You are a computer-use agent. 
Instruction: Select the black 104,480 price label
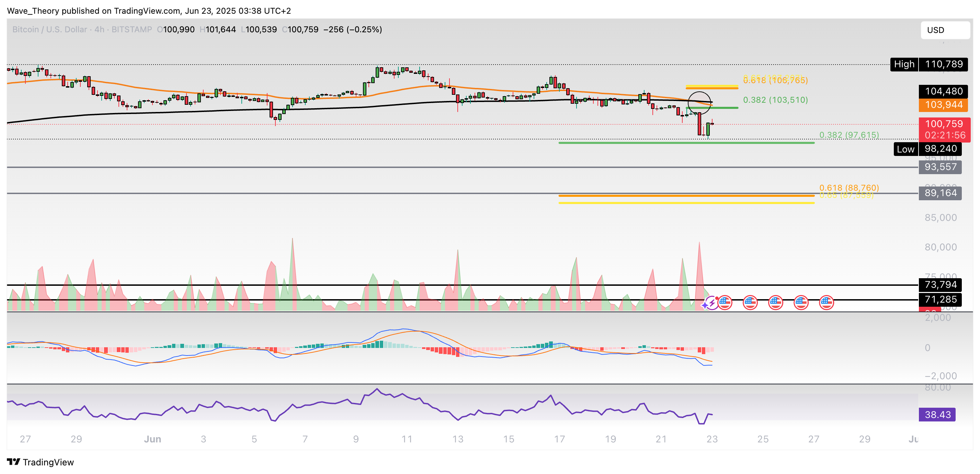point(943,91)
